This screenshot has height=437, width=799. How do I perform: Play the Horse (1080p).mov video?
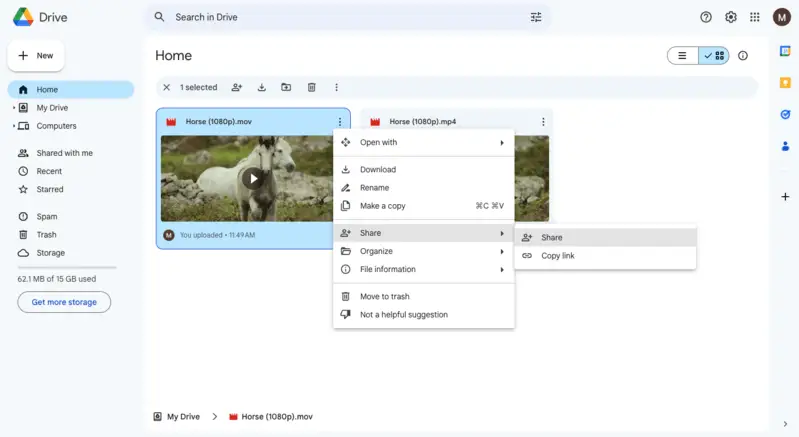[254, 179]
